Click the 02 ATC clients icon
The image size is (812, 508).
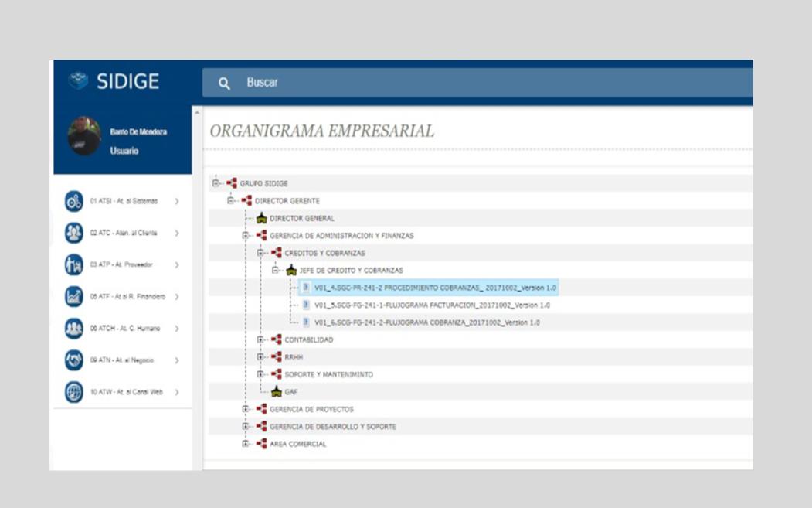click(x=73, y=233)
